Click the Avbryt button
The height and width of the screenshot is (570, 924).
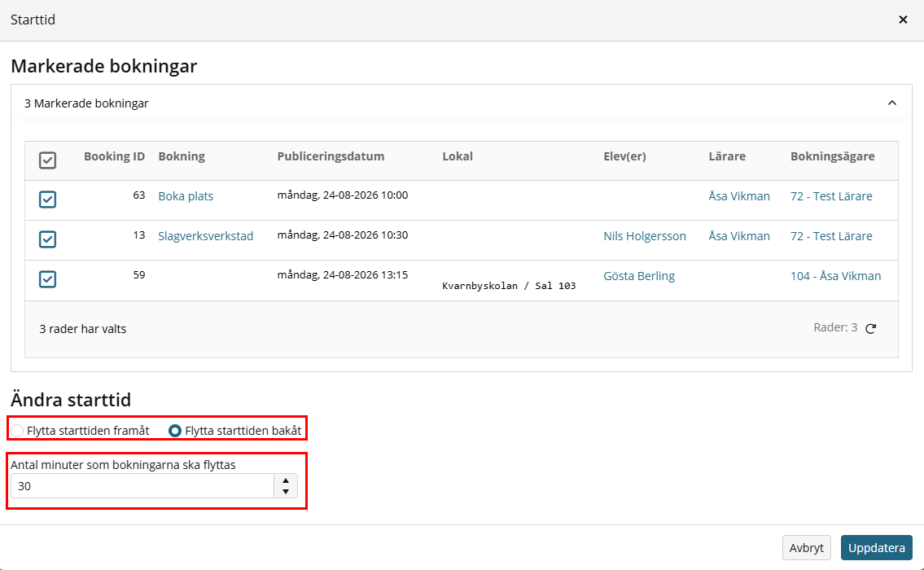pyautogui.click(x=806, y=547)
